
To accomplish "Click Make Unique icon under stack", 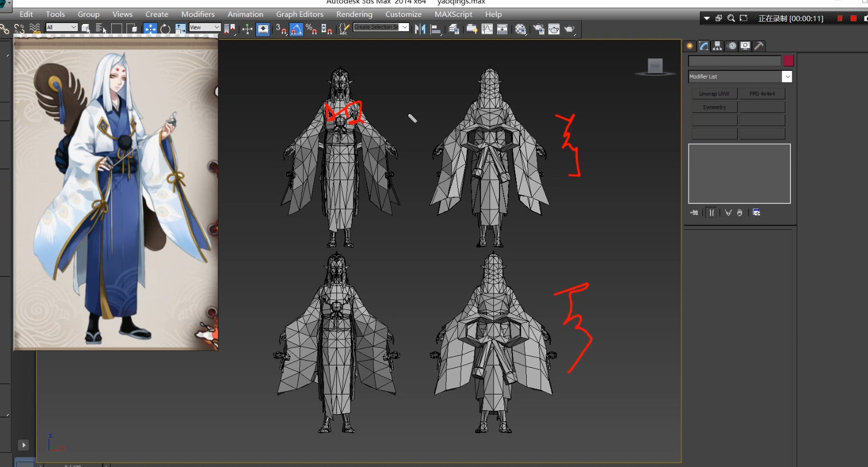I will (728, 213).
